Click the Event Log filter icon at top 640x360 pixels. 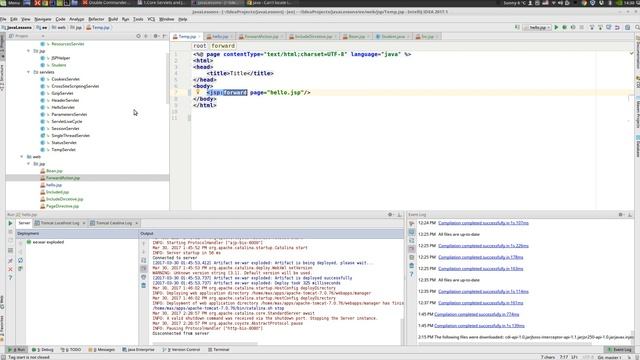click(411, 223)
